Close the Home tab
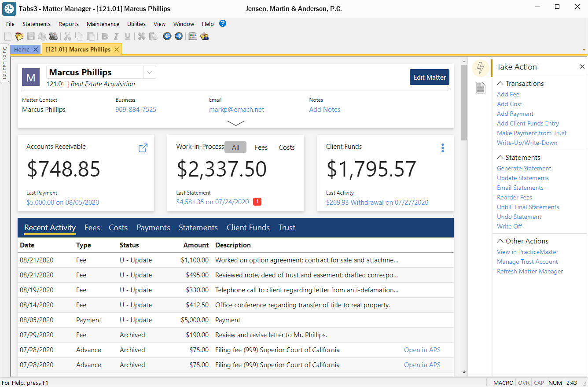Viewport: 588px width, 387px height. [36, 49]
